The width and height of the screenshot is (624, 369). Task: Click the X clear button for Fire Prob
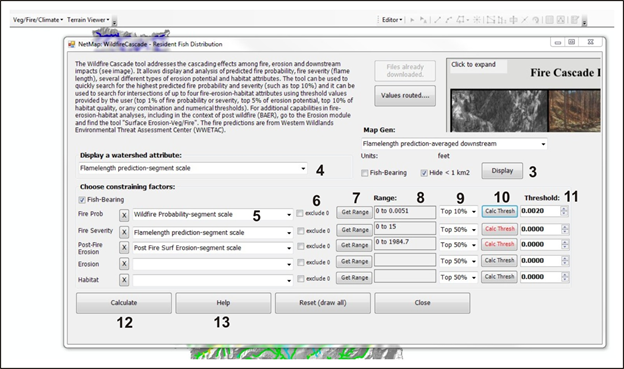point(124,215)
